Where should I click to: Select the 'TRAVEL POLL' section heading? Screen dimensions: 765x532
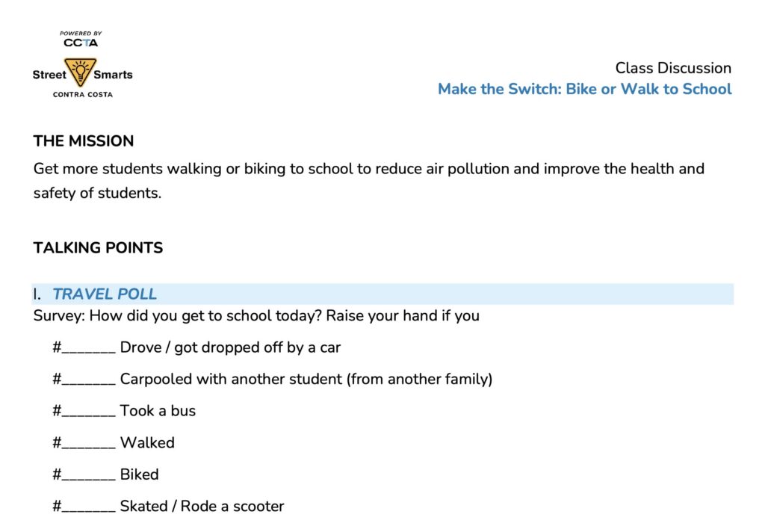(x=105, y=294)
